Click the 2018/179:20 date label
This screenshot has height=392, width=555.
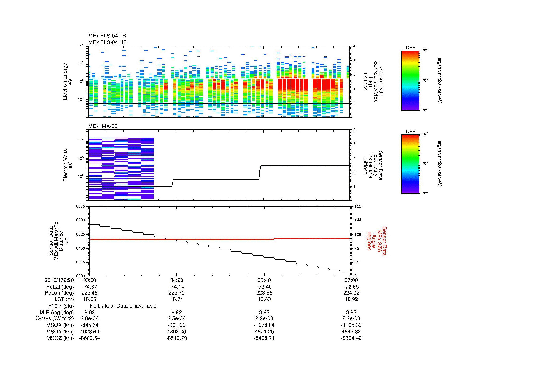(x=59, y=280)
